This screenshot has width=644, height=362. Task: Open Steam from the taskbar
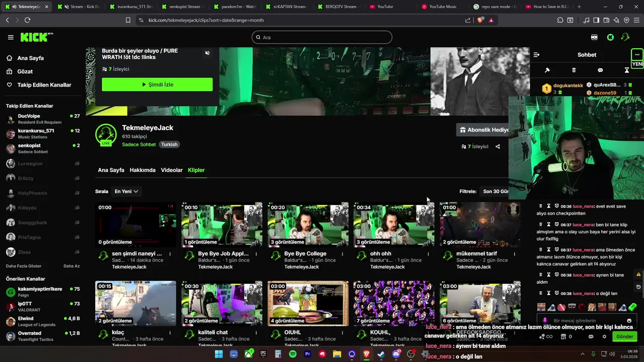(381, 354)
